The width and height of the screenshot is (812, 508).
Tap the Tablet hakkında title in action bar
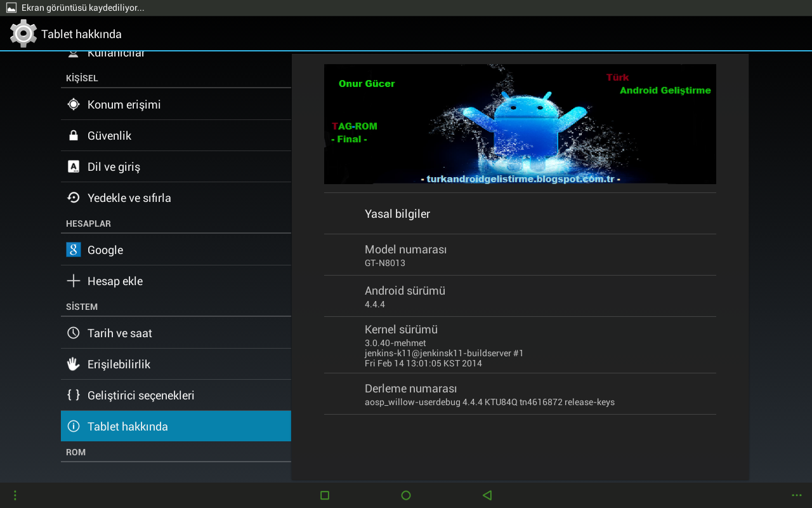click(81, 34)
